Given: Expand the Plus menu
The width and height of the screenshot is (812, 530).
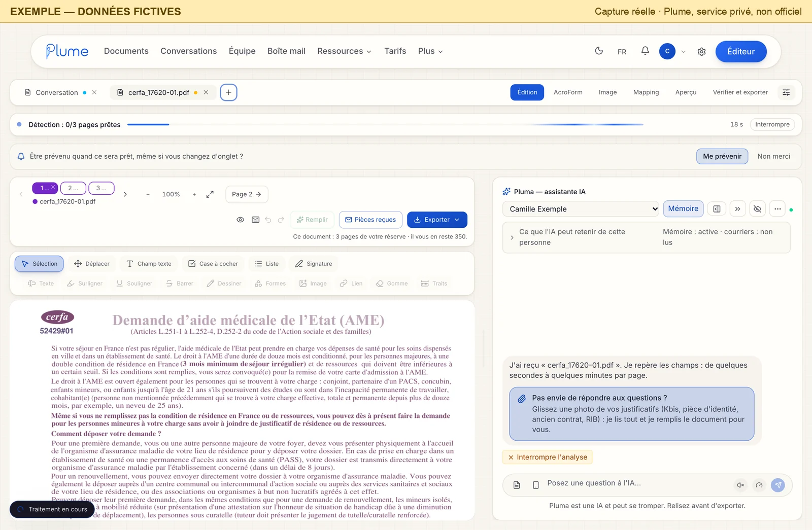Looking at the screenshot, I should pyautogui.click(x=430, y=51).
